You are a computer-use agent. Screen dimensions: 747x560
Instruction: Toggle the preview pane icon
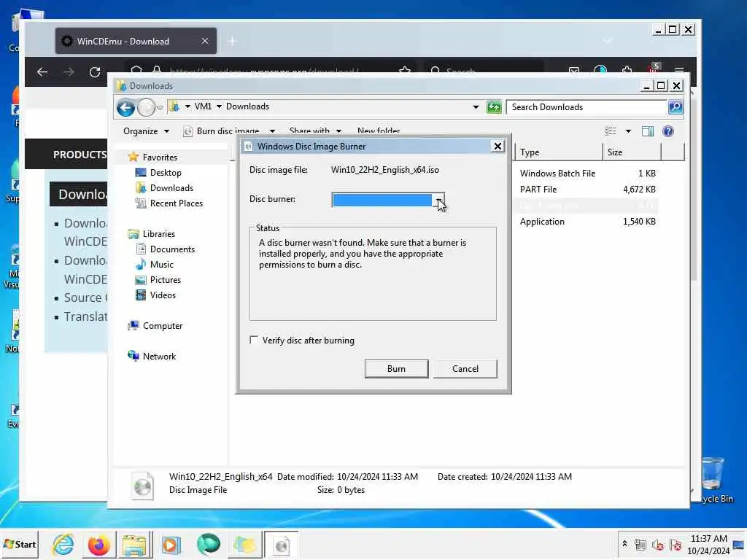648,131
